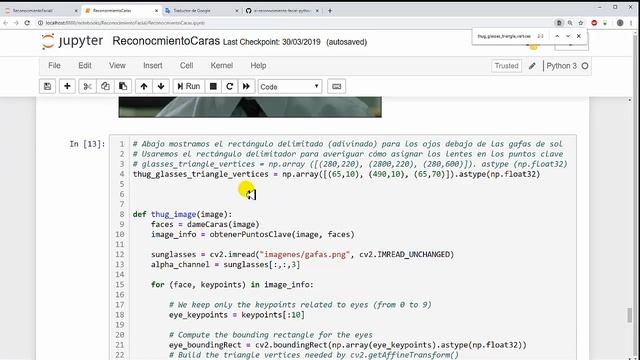
Task: Click Last Checkpoint 30/03/2019 text
Action: pyautogui.click(x=272, y=42)
